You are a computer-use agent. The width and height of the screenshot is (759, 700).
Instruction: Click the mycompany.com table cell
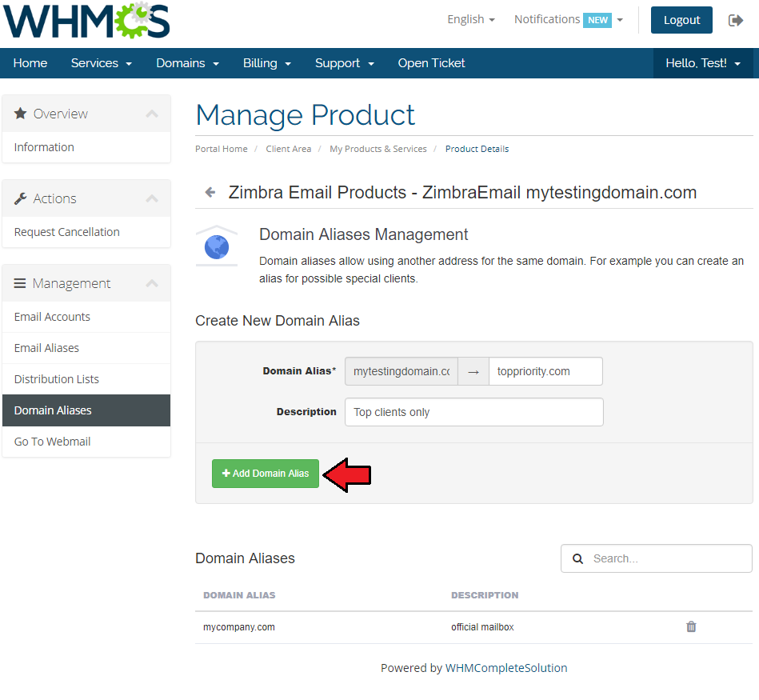[x=238, y=627]
